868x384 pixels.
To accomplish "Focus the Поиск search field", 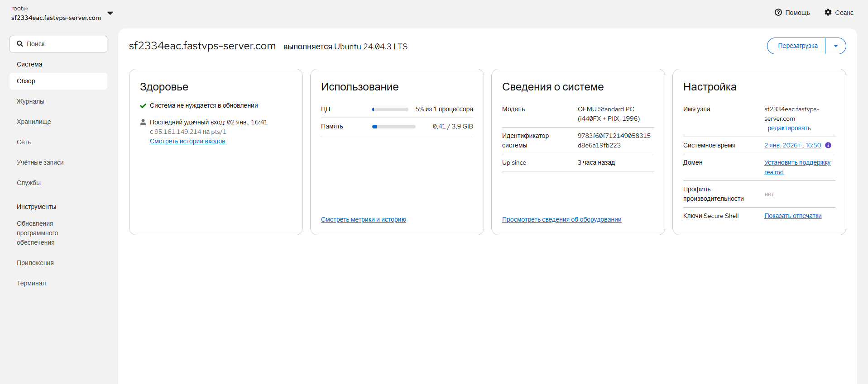I will [x=58, y=44].
